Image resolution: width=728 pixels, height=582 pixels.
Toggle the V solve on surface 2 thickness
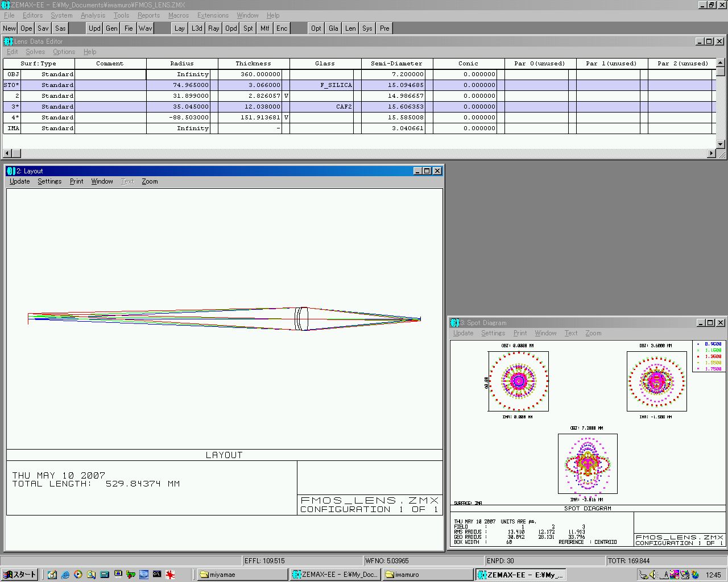pos(286,96)
